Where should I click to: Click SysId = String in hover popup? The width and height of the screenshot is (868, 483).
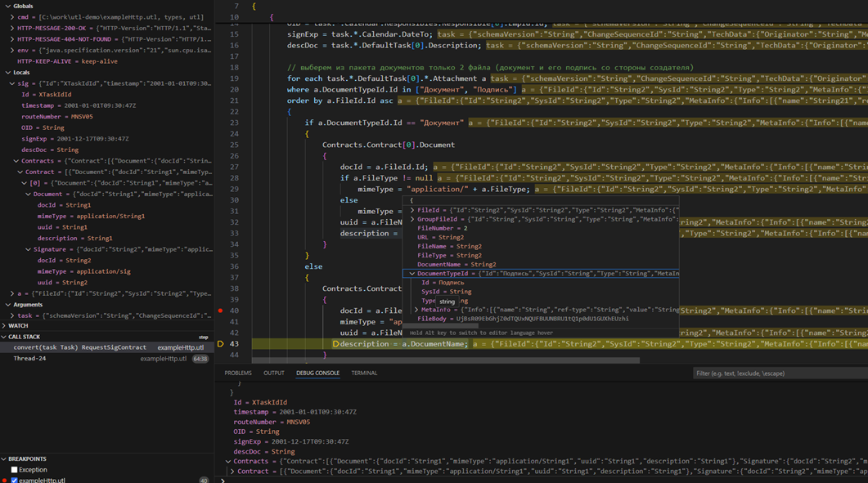pyautogui.click(x=447, y=292)
